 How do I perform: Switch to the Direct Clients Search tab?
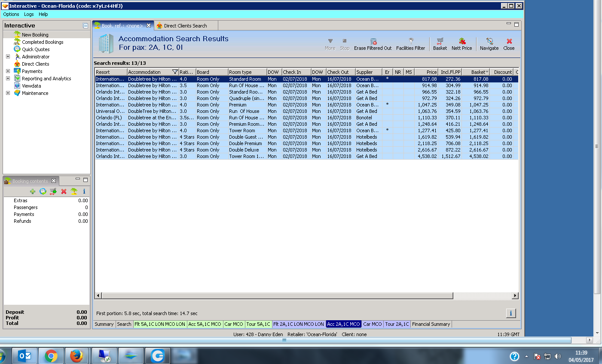[x=185, y=26]
